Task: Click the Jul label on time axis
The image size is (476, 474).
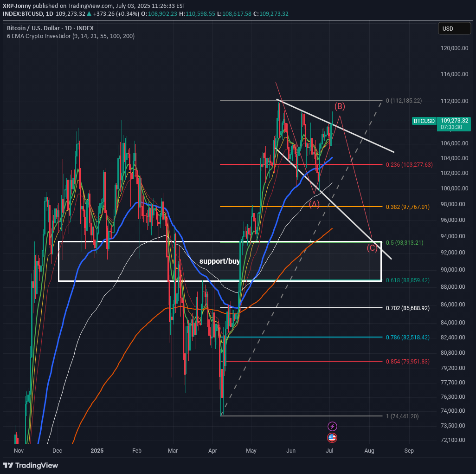Action: pos(330,451)
